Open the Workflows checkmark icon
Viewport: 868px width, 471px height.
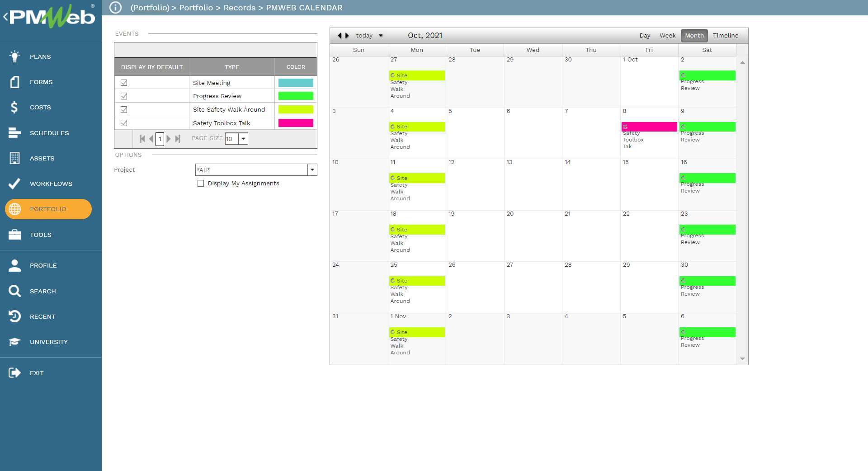14,184
